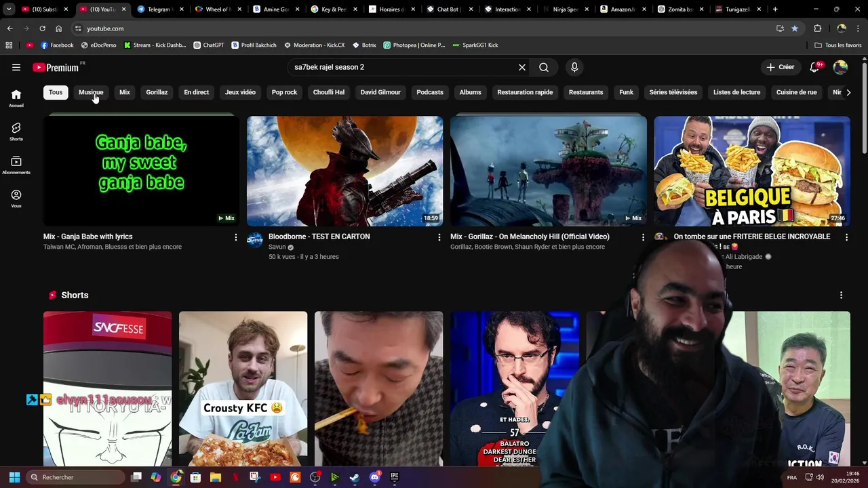
Task: Click the Créer button
Action: pos(780,67)
